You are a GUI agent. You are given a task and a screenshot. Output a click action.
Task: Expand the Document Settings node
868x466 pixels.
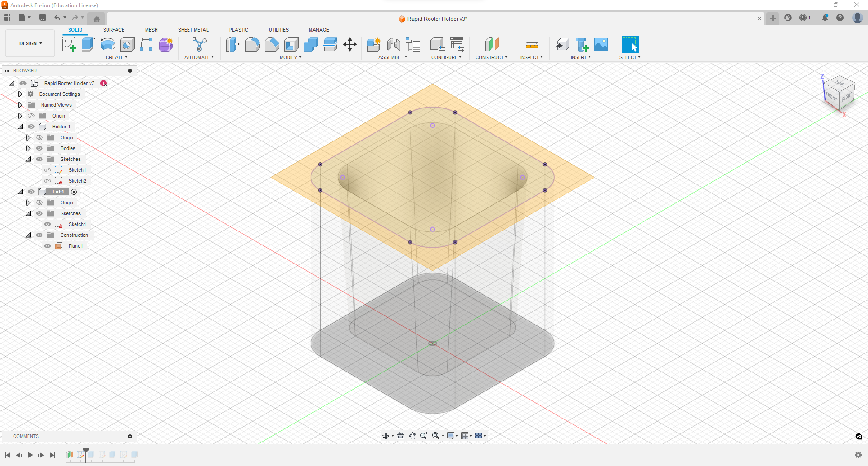pos(20,94)
